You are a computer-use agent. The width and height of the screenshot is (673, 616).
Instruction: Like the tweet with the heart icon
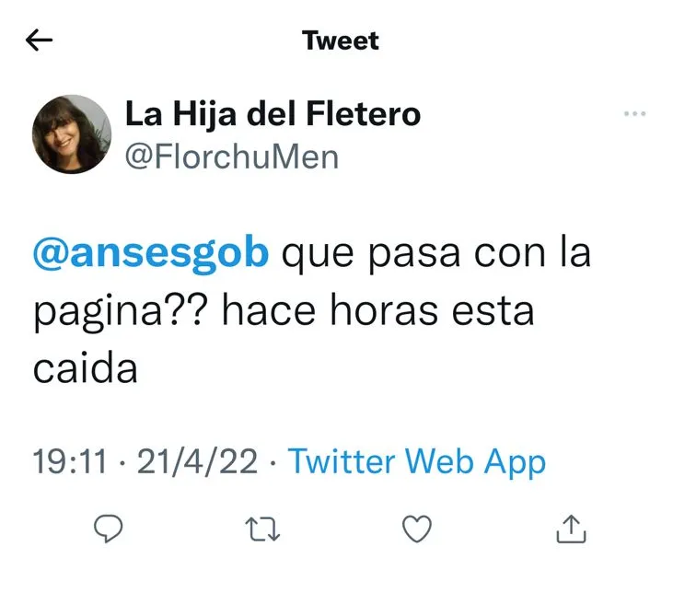(x=417, y=529)
